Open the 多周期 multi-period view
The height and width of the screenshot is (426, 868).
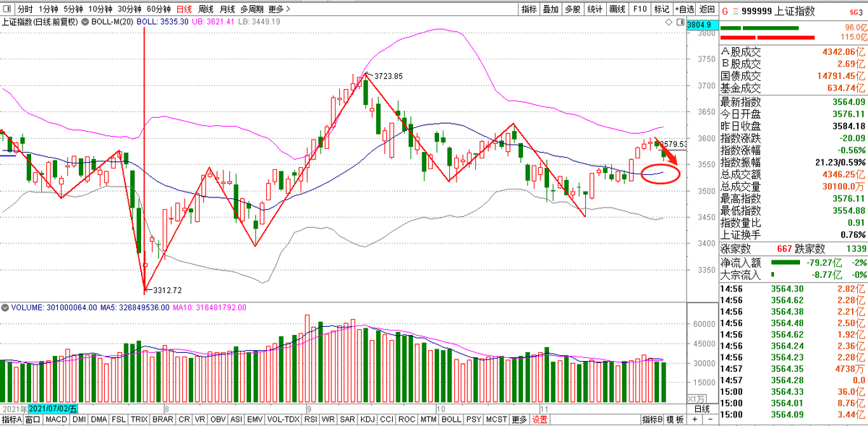tap(252, 9)
